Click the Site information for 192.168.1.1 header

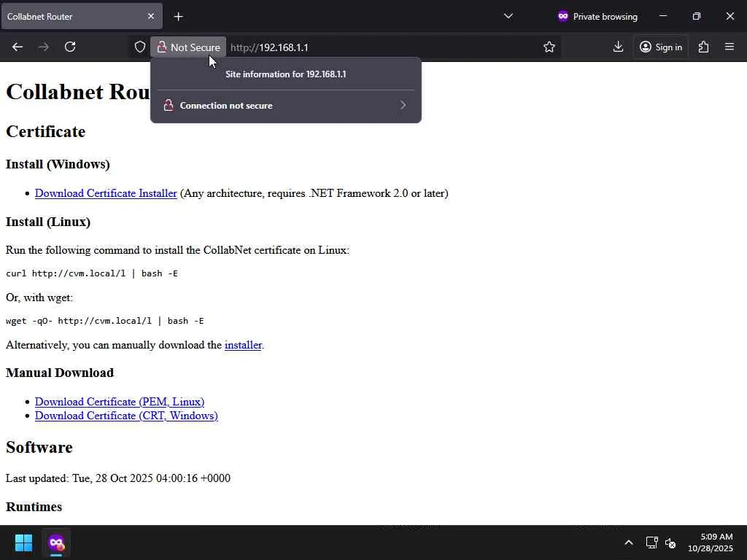coord(286,74)
